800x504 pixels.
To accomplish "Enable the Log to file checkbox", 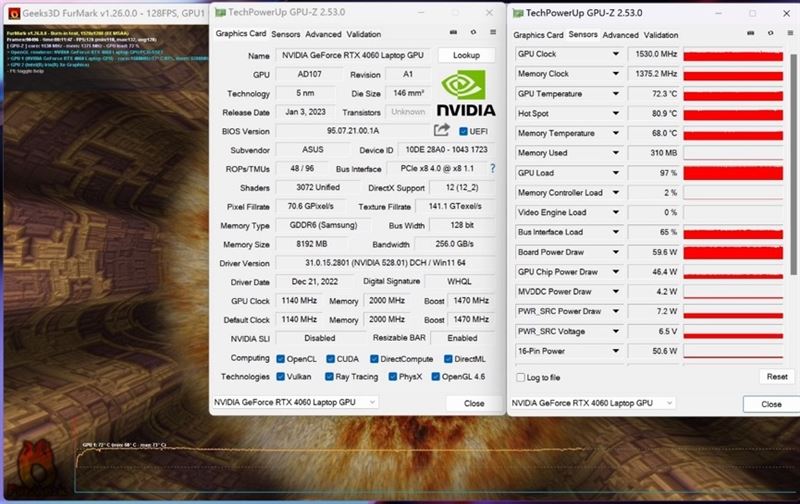I will click(520, 377).
